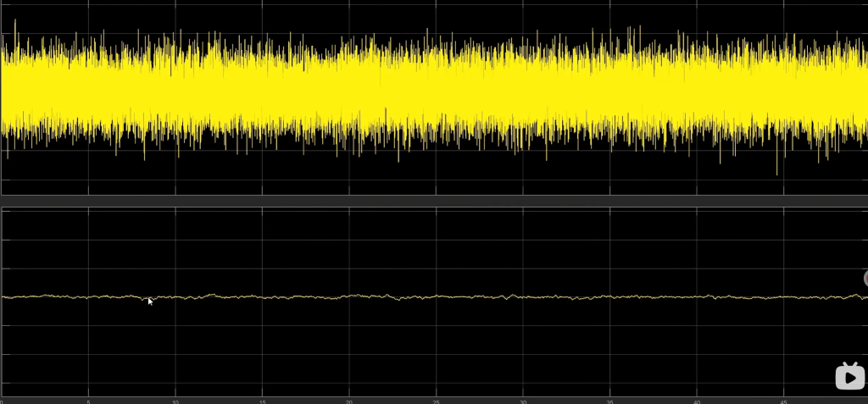
Task: Select the flat signal trace in lower plot
Action: click(434, 297)
